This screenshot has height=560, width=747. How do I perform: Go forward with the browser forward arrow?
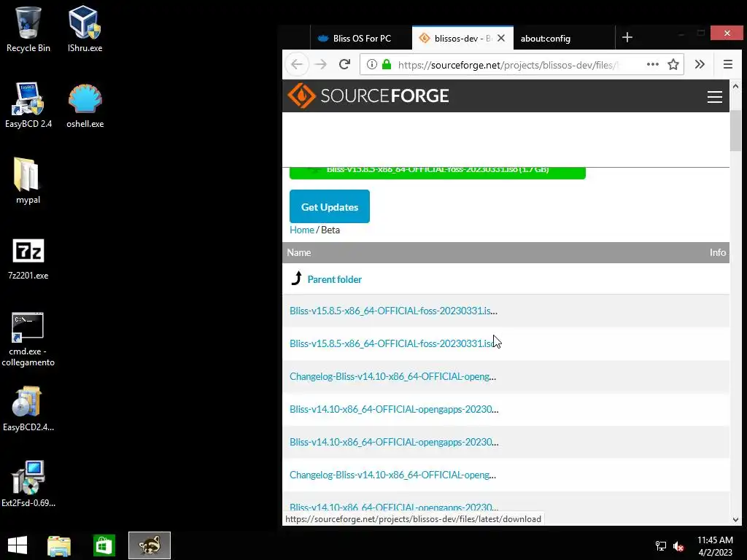pos(321,64)
